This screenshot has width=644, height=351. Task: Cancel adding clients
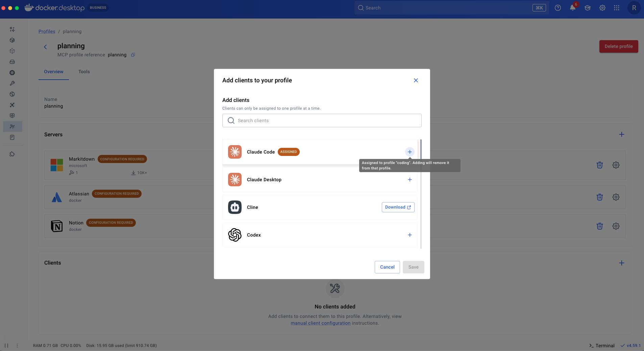click(387, 267)
